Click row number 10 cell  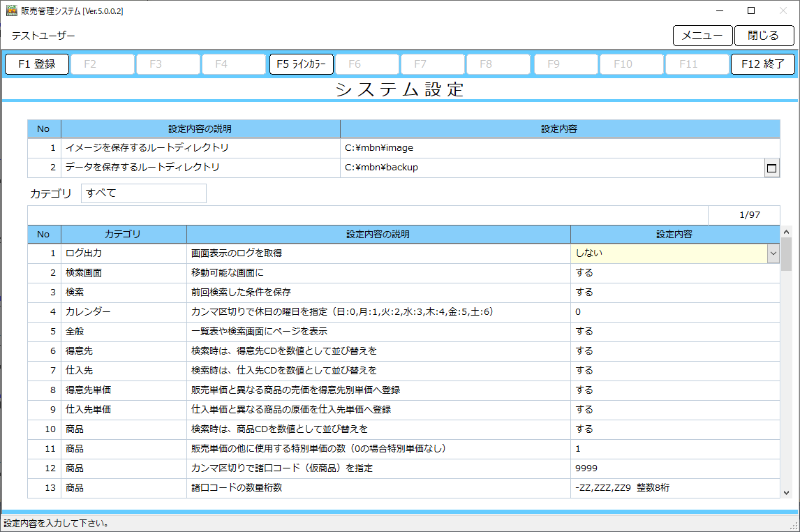(44, 429)
